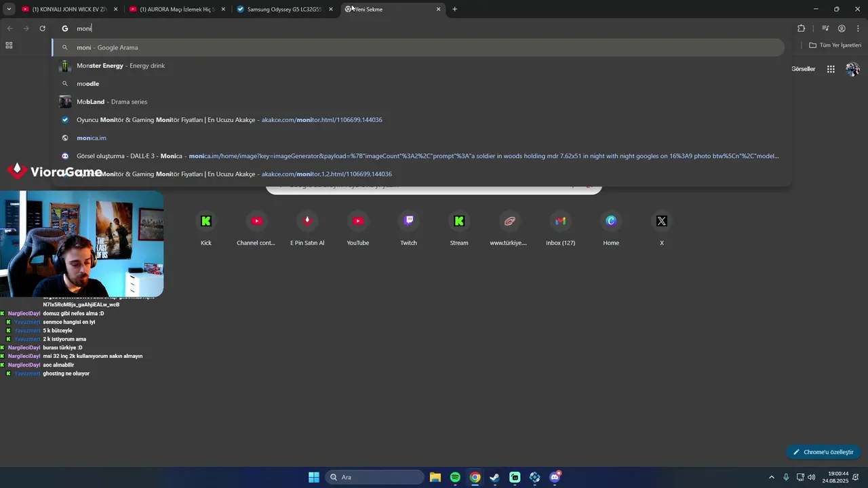Open File Explorer from taskbar

tap(435, 477)
